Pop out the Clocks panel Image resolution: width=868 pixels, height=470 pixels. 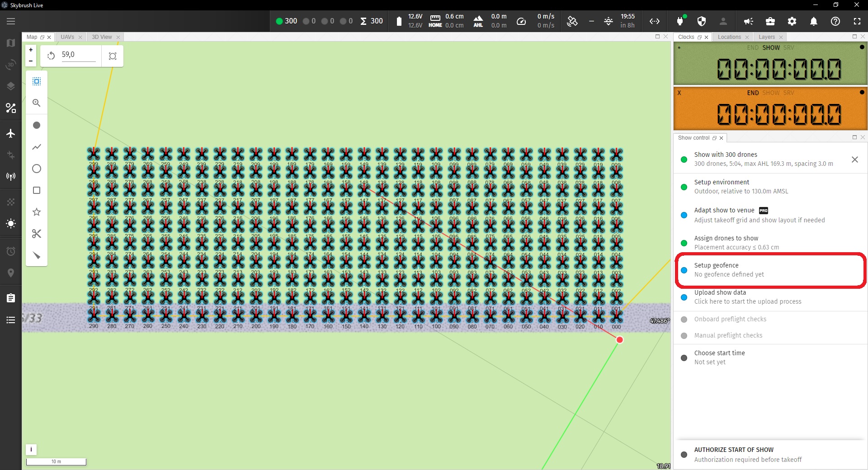(x=700, y=37)
